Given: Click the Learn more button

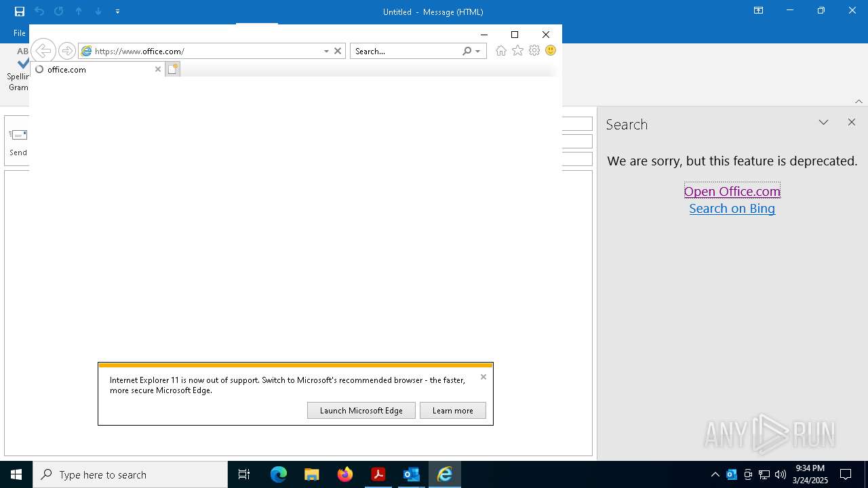Looking at the screenshot, I should click(x=453, y=411).
